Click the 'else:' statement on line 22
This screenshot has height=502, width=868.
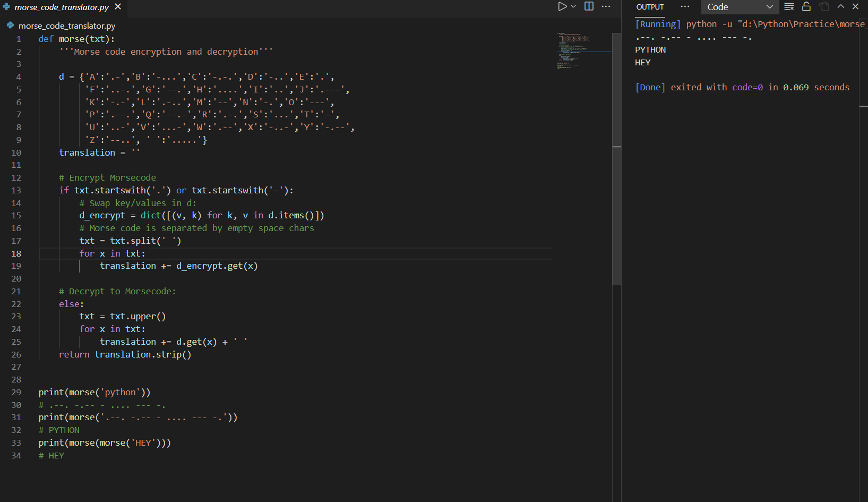coord(71,304)
